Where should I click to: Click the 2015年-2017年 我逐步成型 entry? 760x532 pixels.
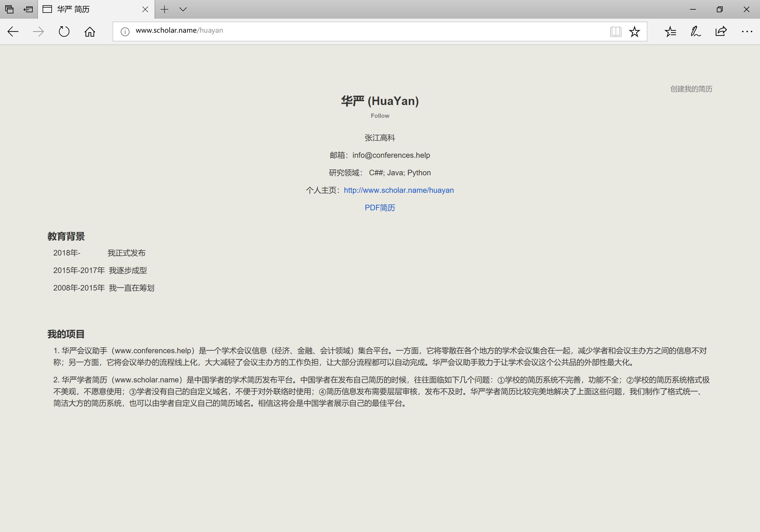click(x=100, y=270)
